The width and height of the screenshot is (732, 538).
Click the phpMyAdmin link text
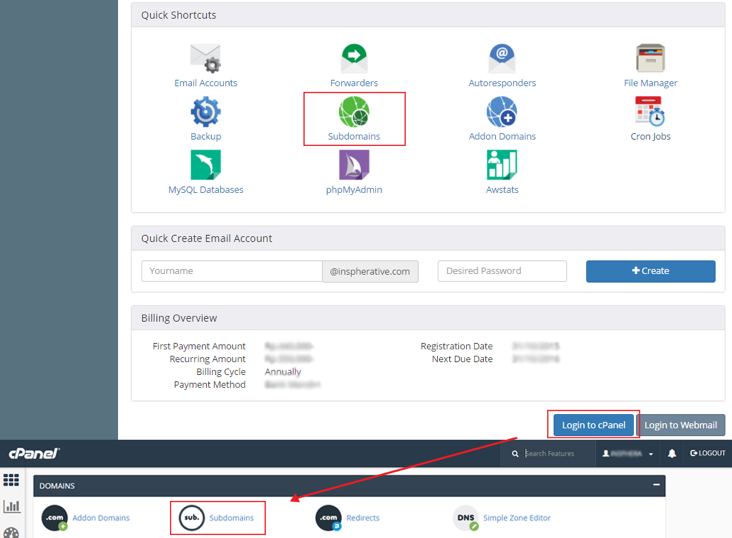tap(354, 190)
